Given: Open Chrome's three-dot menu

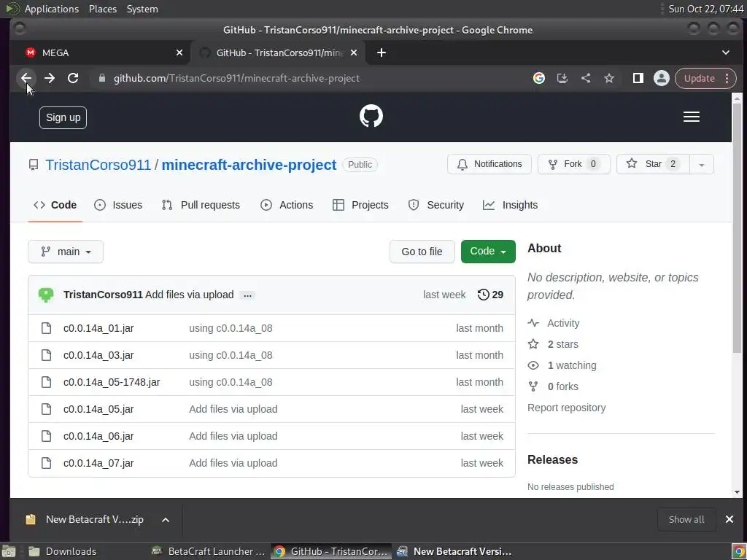Looking at the screenshot, I should tap(727, 78).
